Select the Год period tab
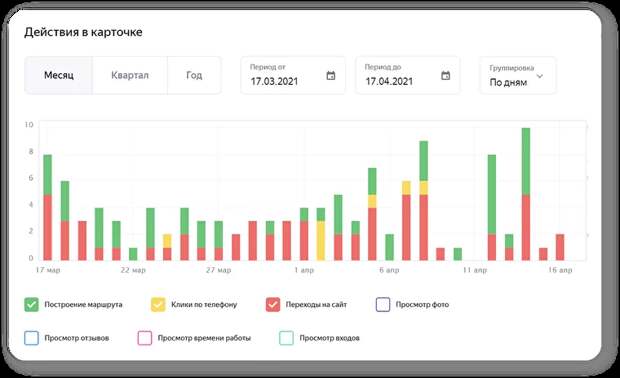The width and height of the screenshot is (620, 378). (x=194, y=75)
